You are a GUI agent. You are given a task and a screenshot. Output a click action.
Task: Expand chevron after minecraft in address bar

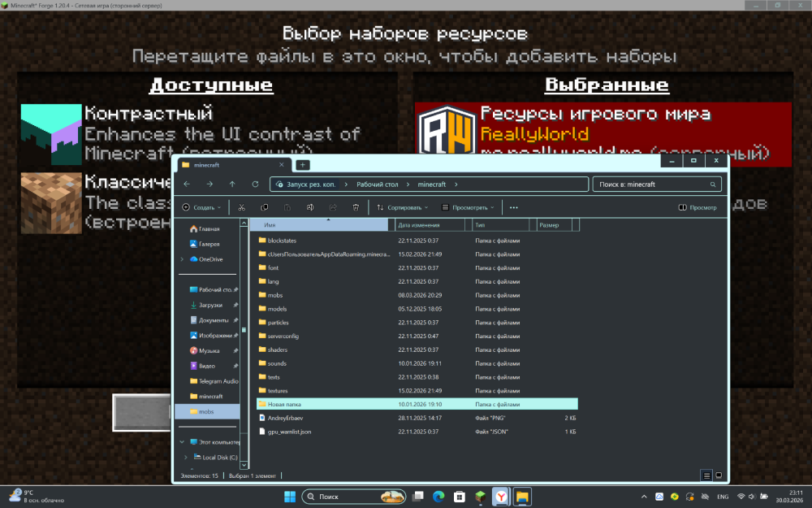pos(456,185)
